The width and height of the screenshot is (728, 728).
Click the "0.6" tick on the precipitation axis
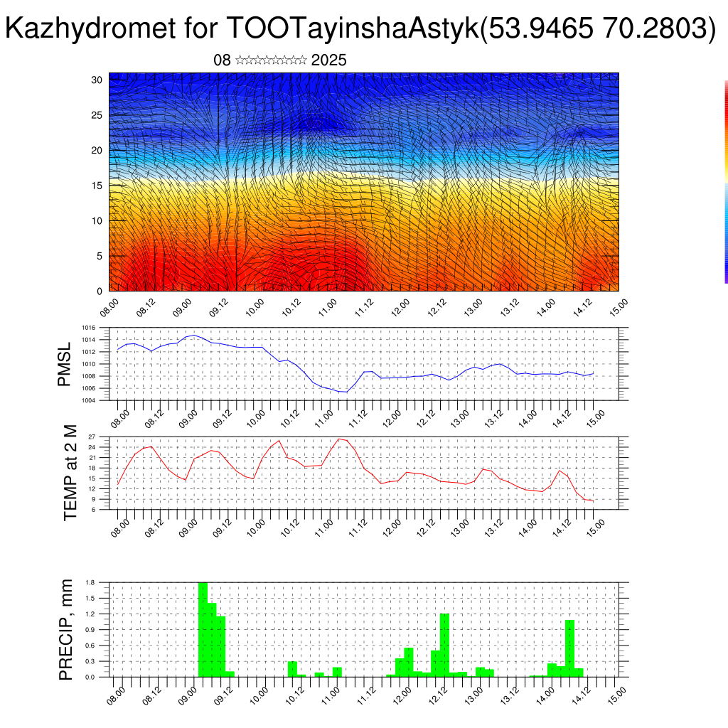click(x=90, y=646)
